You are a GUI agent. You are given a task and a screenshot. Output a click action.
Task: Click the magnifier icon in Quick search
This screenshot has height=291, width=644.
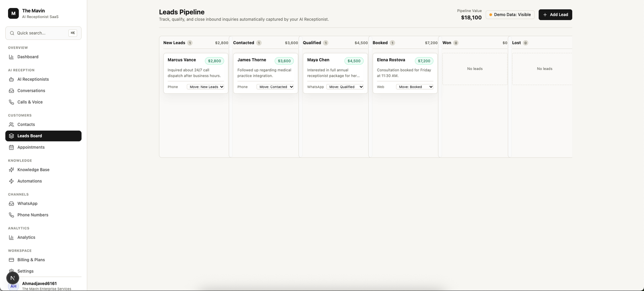click(12, 33)
